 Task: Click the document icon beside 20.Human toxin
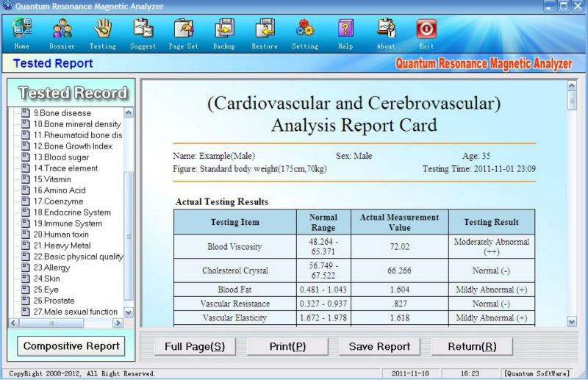tap(26, 234)
